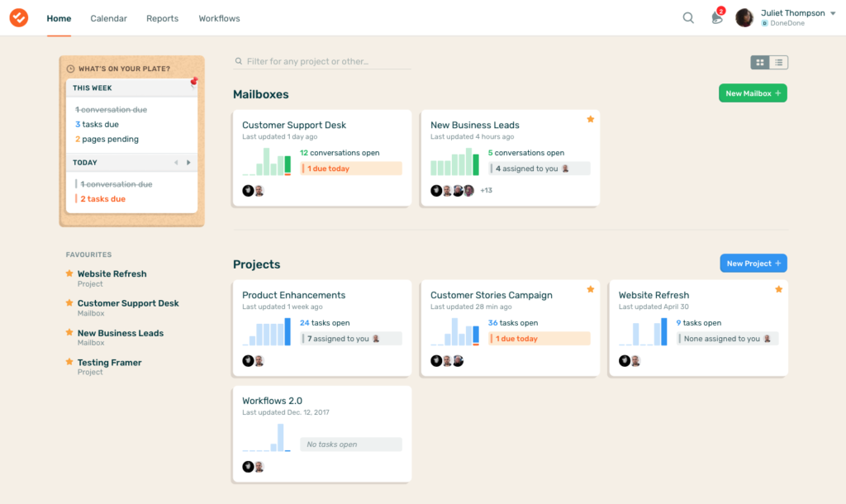Open the Workflows section
Image resolution: width=846 pixels, height=504 pixels.
(x=218, y=17)
